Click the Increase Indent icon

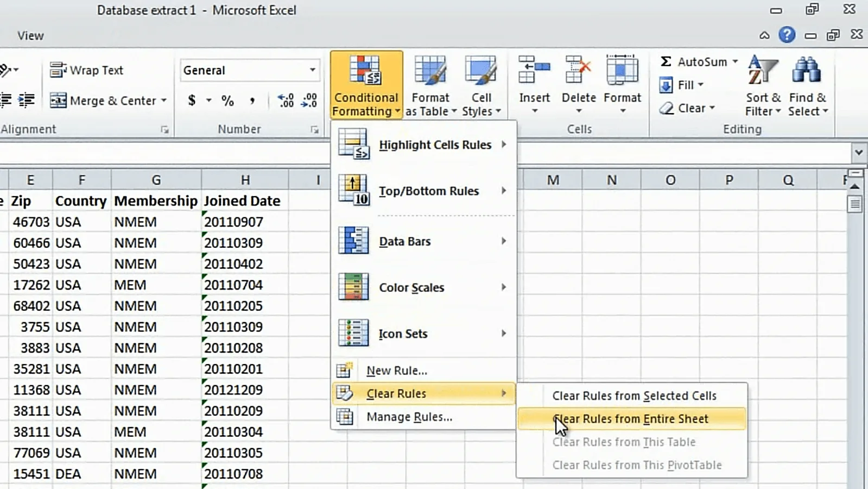click(x=27, y=101)
